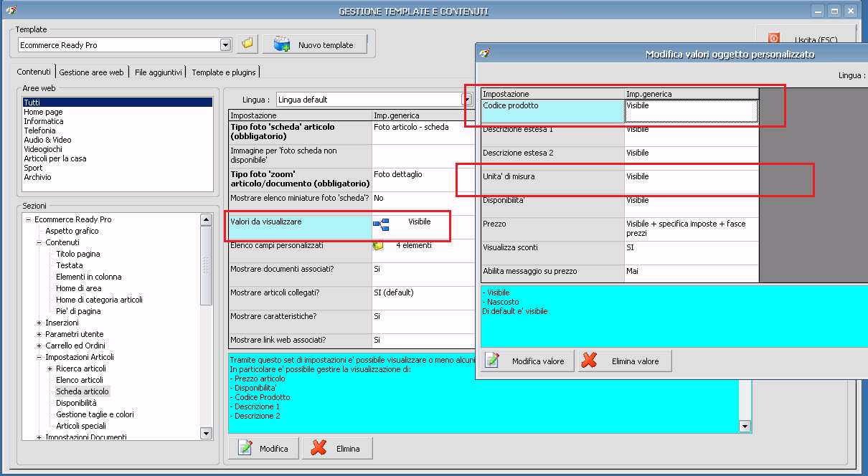Select Pie' di pagina tree item
The height and width of the screenshot is (476, 868).
78,311
